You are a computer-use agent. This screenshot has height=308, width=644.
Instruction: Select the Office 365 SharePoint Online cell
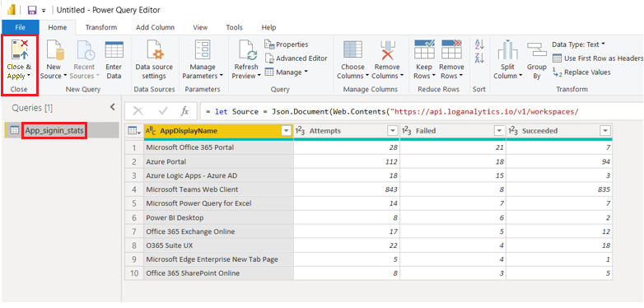point(218,273)
